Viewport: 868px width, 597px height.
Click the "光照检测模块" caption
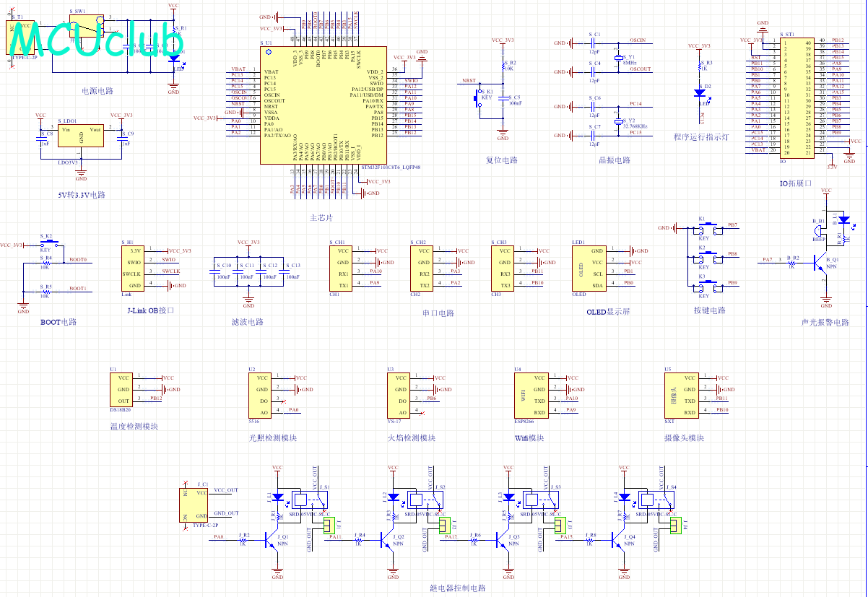point(273,437)
